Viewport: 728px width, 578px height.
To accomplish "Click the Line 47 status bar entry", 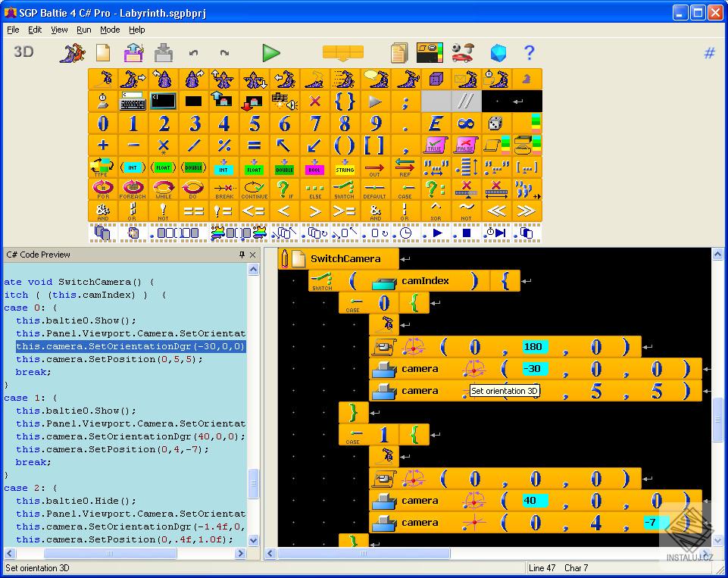I will 542,568.
